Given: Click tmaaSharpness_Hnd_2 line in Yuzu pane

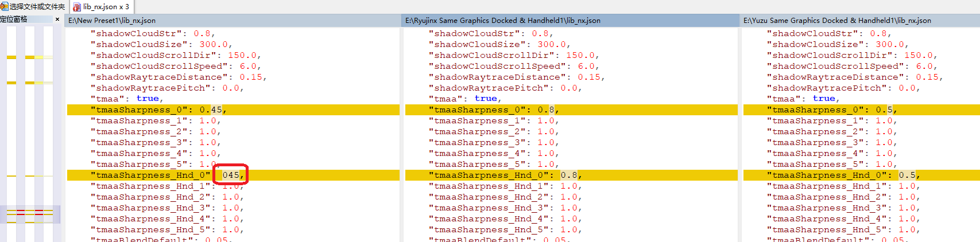Looking at the screenshot, I should coord(843,197).
